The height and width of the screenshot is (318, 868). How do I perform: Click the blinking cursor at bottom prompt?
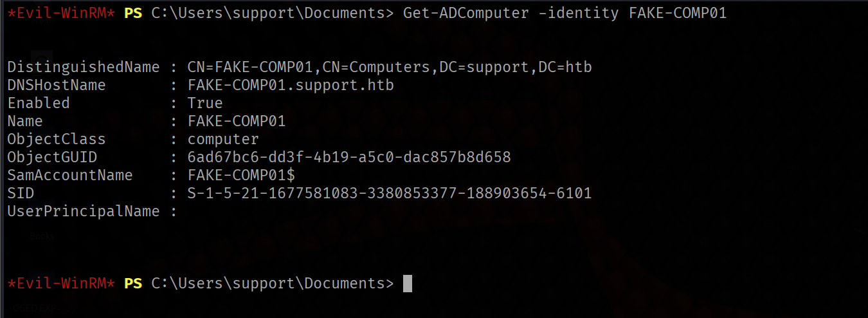(x=408, y=283)
